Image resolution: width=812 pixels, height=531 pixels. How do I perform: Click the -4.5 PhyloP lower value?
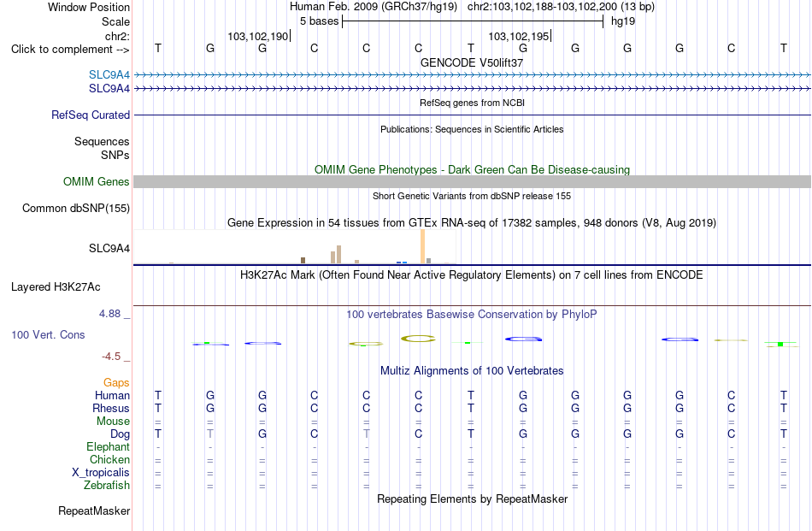click(111, 357)
